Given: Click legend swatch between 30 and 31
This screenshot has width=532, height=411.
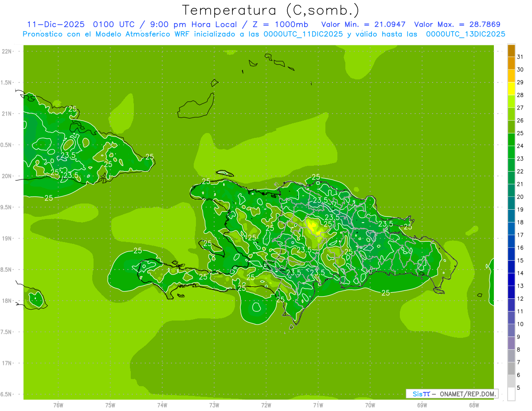Looking at the screenshot, I should [x=511, y=63].
